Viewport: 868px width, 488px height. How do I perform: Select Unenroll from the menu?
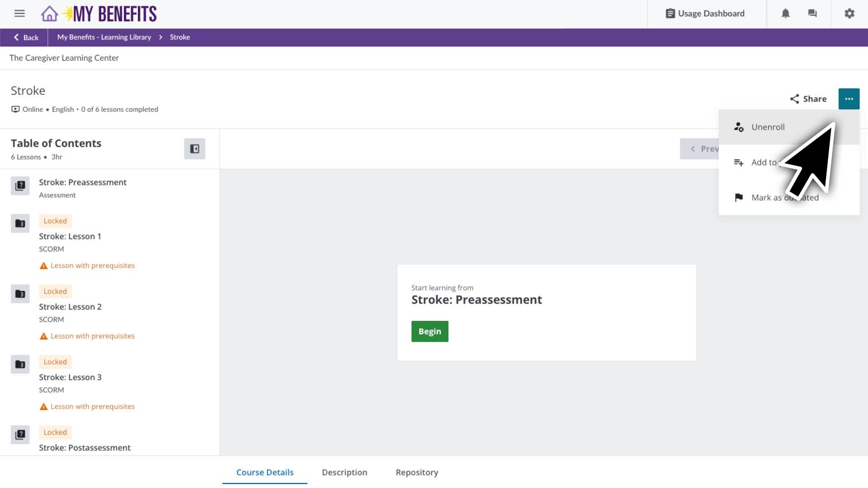point(768,127)
